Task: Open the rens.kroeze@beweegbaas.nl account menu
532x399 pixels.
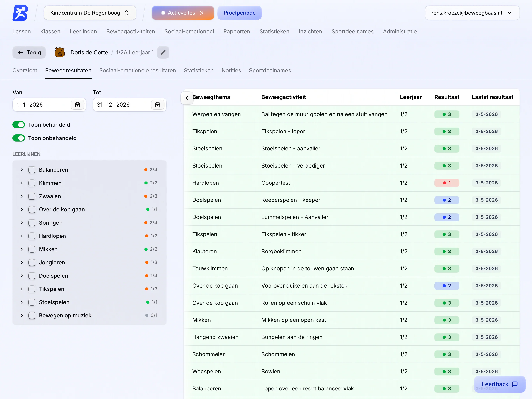Action: tap(472, 13)
